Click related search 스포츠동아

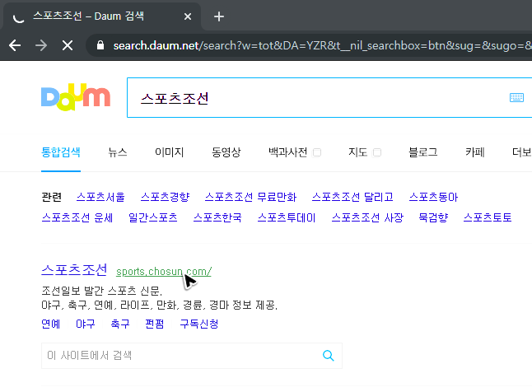pos(434,197)
